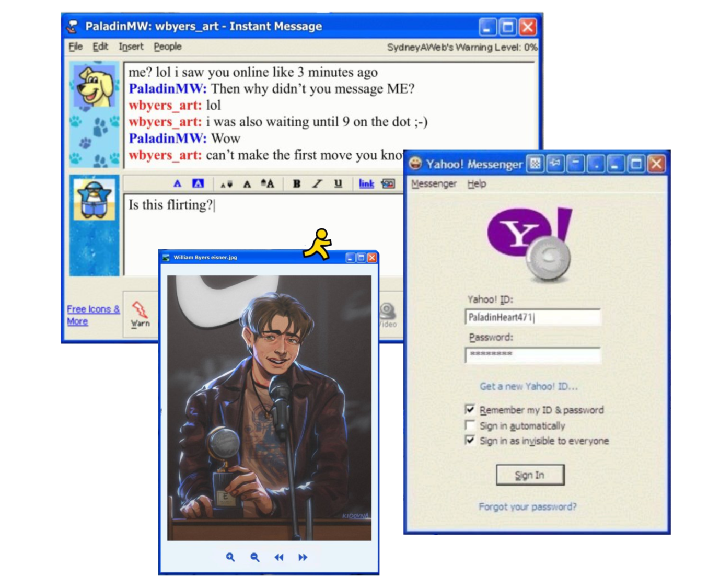
Task: Open the Messenger menu in Yahoo window
Action: pyautogui.click(x=434, y=183)
